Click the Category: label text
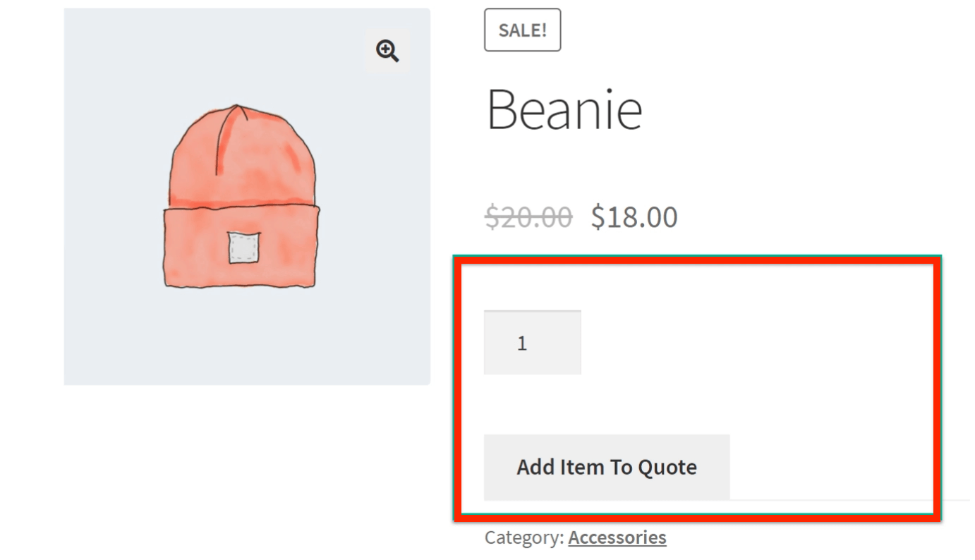This screenshot has height=560, width=975. 524,537
